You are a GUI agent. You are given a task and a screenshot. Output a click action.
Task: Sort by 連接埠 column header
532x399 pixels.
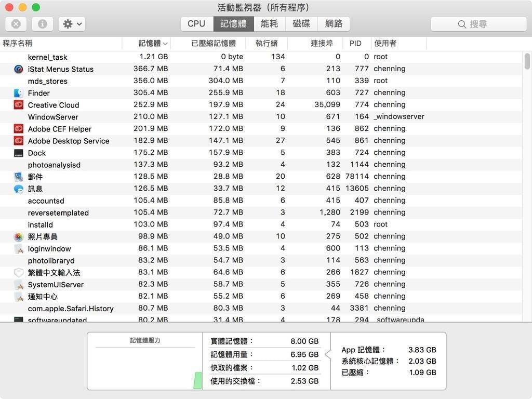pyautogui.click(x=315, y=44)
